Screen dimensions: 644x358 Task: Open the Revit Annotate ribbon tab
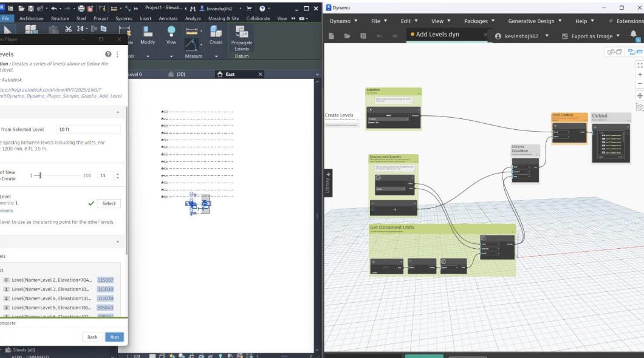pos(168,18)
